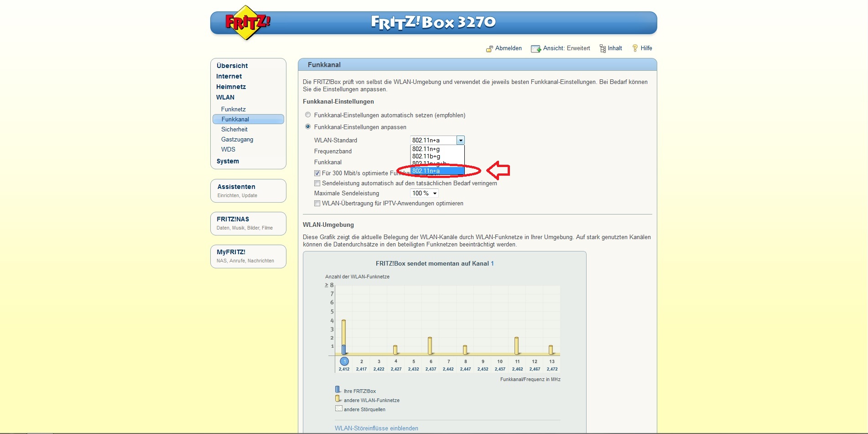Click the channel 6 bar in chart
This screenshot has height=434, width=868.
click(x=430, y=345)
